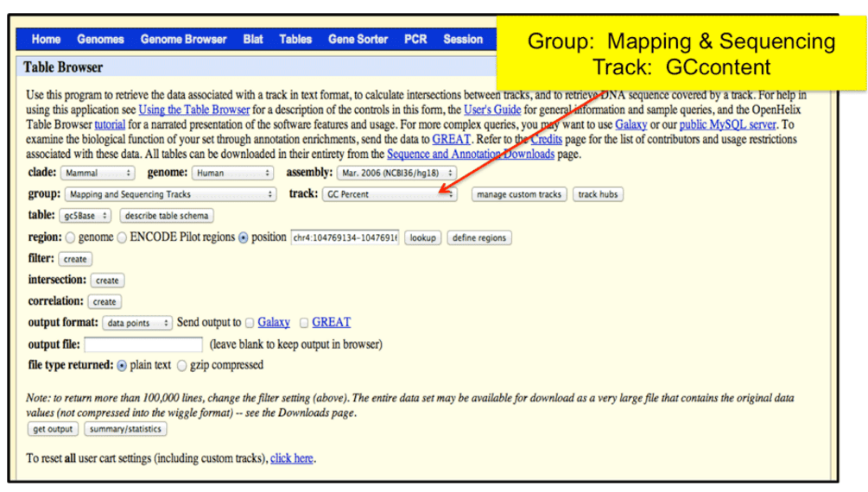
Task: Expand the assembly dropdown Mar. 2006
Action: 396,173
